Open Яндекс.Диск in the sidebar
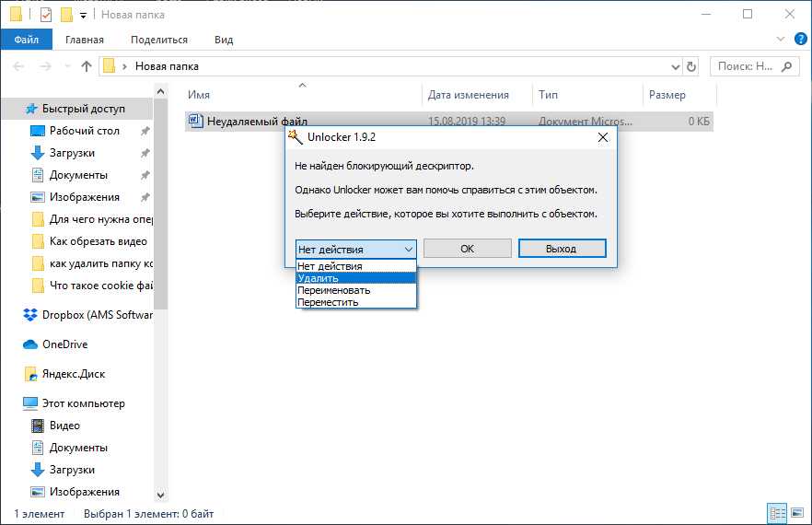 [x=74, y=374]
